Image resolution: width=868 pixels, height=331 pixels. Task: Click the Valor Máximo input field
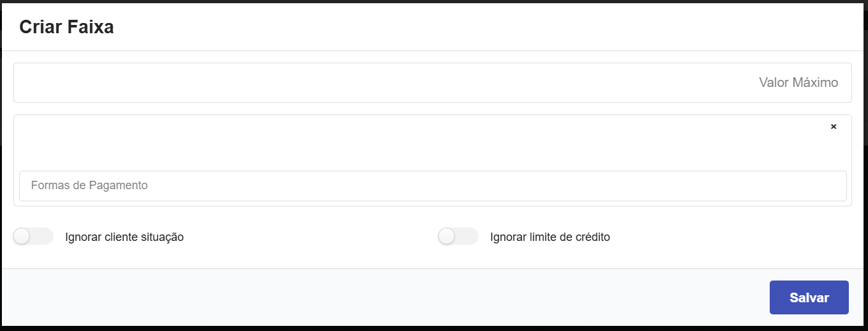point(432,82)
